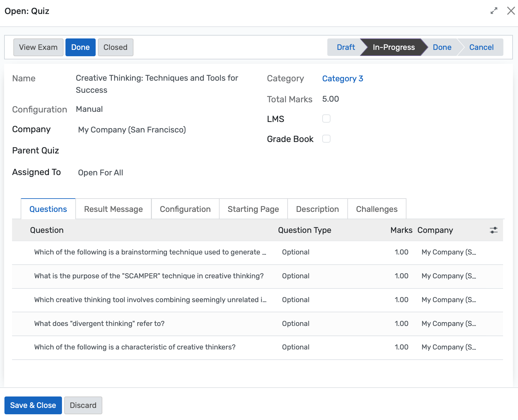Select the Questions tab
518x420 pixels.
tap(48, 209)
